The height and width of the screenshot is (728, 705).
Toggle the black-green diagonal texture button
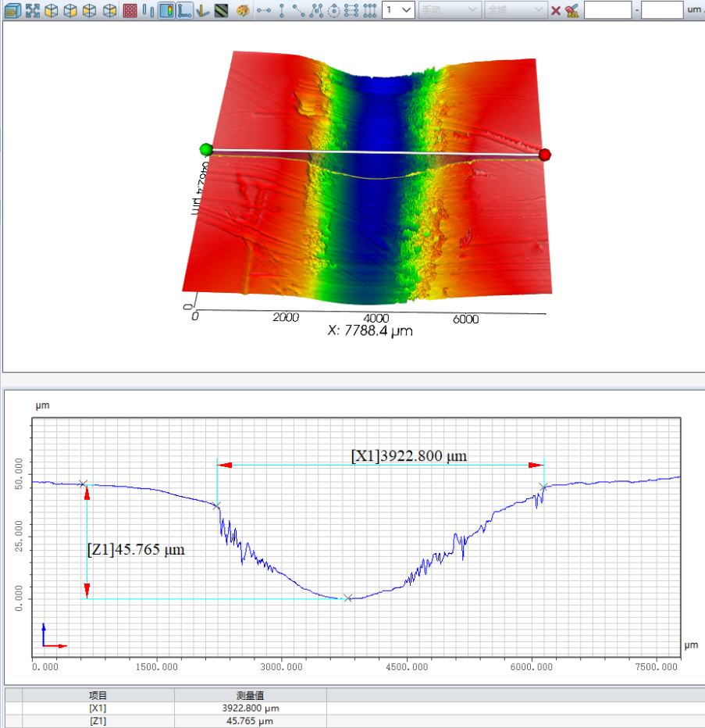click(221, 10)
